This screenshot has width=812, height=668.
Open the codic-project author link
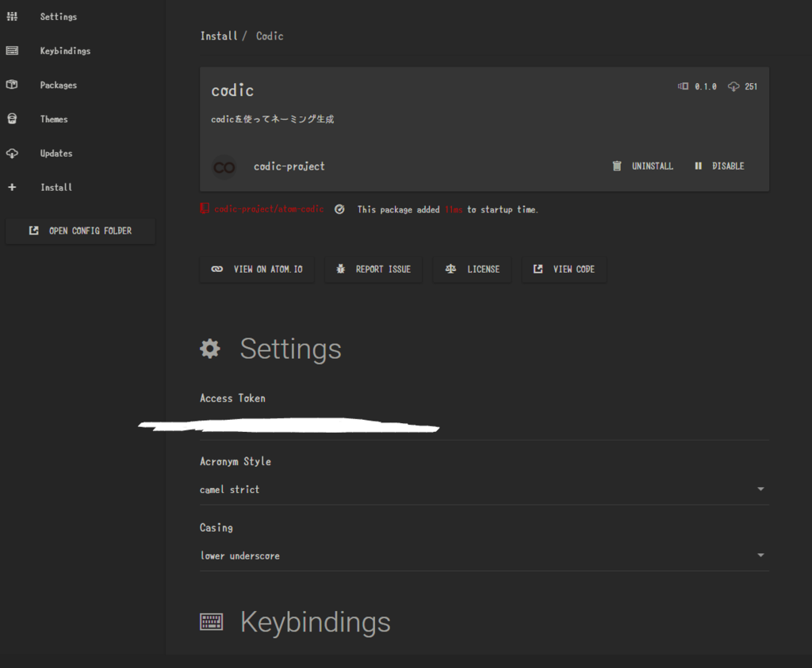point(289,166)
